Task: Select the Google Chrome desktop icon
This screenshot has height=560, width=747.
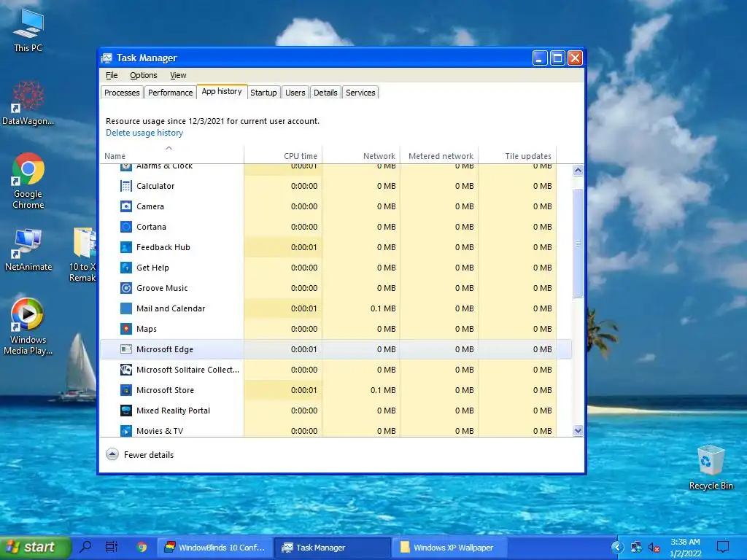Action: pyautogui.click(x=28, y=181)
